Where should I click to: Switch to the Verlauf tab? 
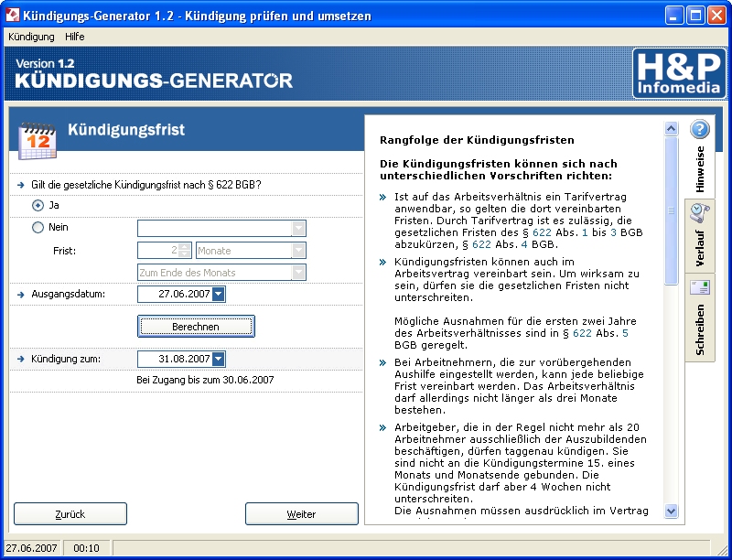700,236
